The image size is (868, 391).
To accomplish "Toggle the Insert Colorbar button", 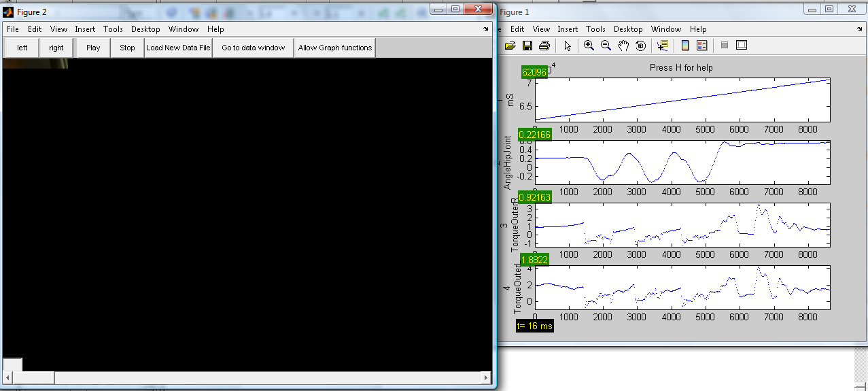I will [x=685, y=46].
